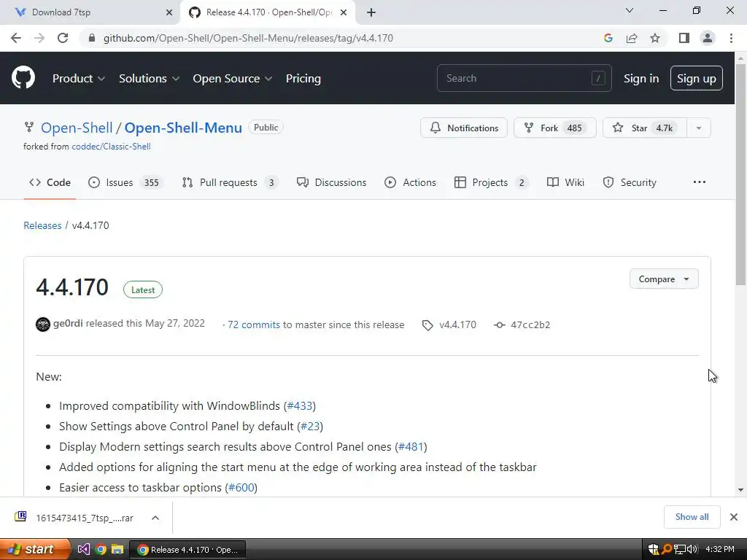This screenshot has width=747, height=560.
Task: Expand the Product menu
Action: 79,78
